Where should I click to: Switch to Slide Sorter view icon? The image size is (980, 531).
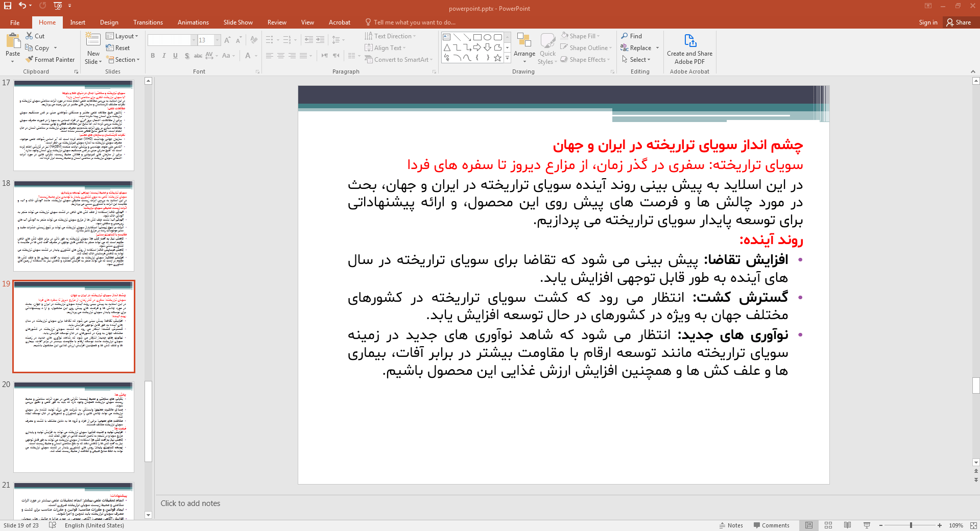(828, 525)
